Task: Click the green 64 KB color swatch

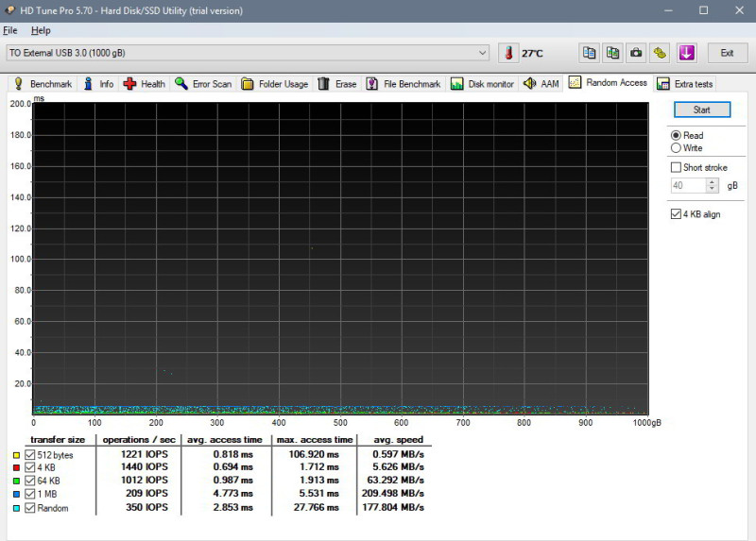Action: (x=16, y=481)
